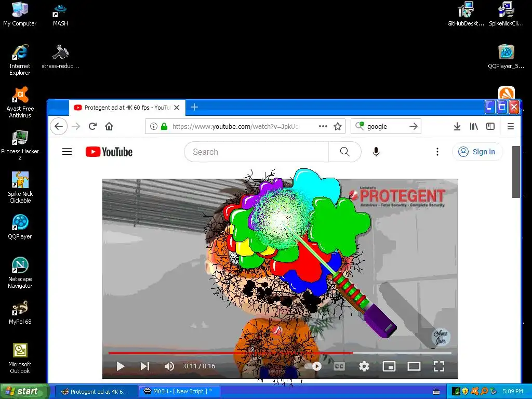The height and width of the screenshot is (399, 532).
Task: Open a new browser tab
Action: click(194, 107)
